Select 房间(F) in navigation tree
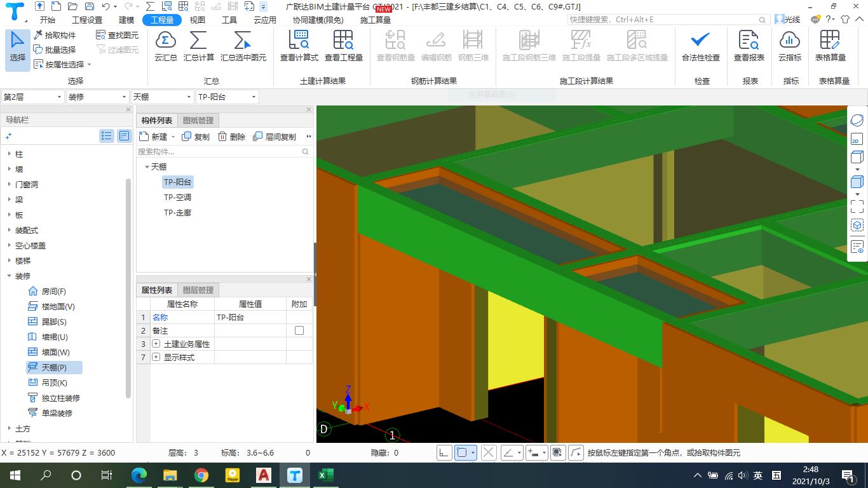This screenshot has width=868, height=488. point(47,292)
